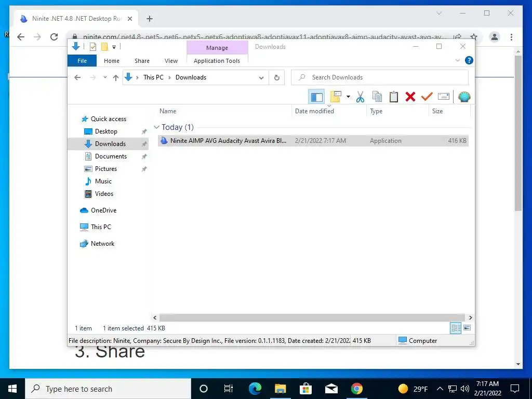Image resolution: width=532 pixels, height=399 pixels.
Task: Switch to the View ribbon tab
Action: coord(171,61)
